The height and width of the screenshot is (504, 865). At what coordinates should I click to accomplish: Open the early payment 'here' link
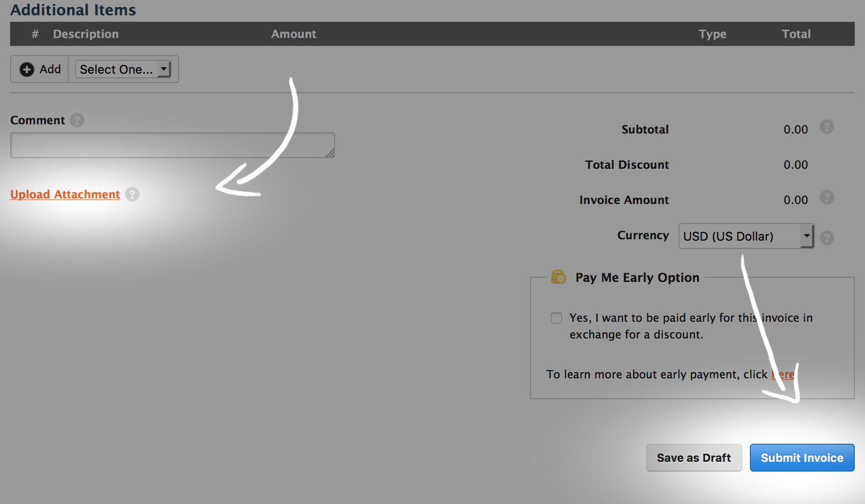(x=783, y=374)
